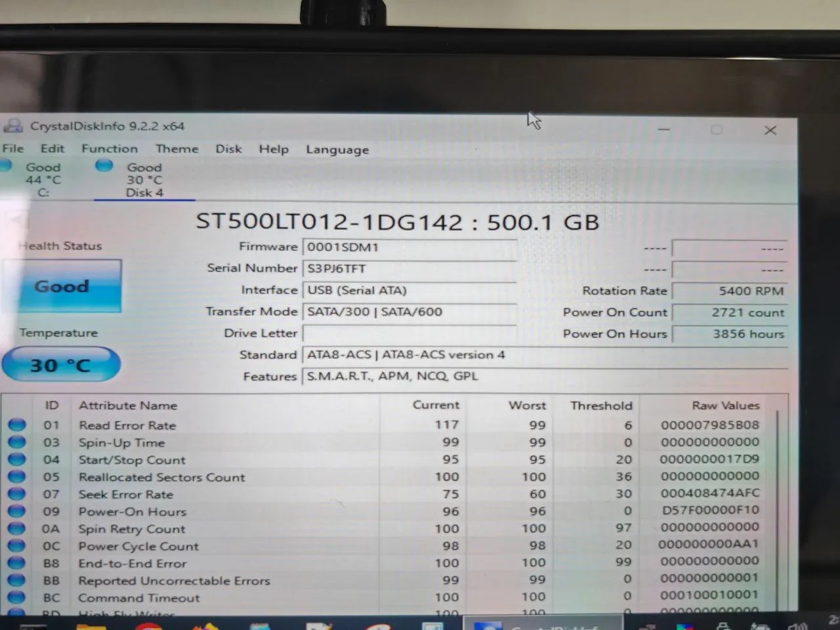Click the Rotation Rate value 5400 RPM
This screenshot has height=630, width=840.
(x=730, y=291)
